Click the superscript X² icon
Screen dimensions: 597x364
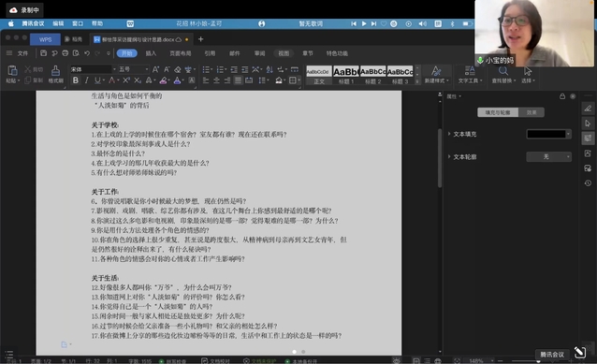point(126,80)
